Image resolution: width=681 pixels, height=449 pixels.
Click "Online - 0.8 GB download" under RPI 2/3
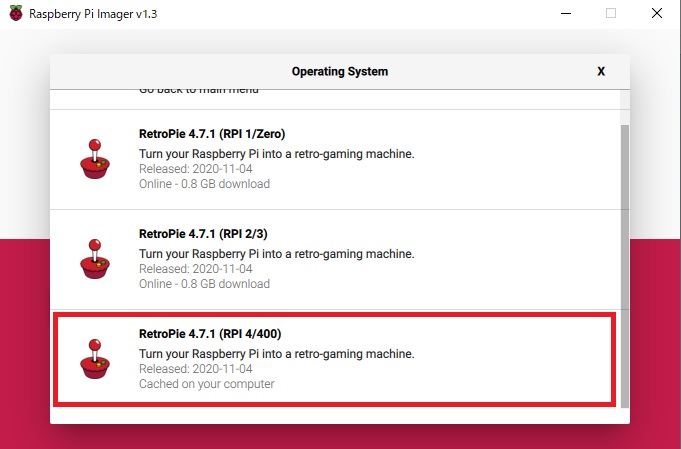204,284
